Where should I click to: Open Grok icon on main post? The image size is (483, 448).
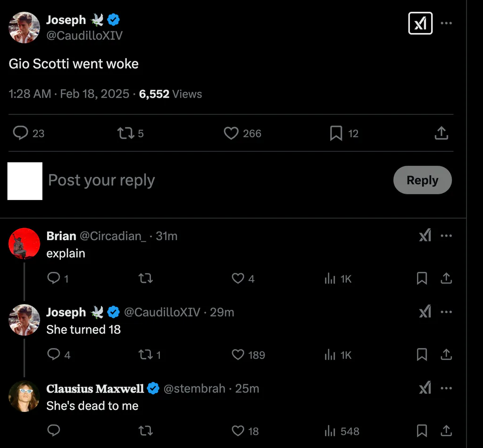420,23
